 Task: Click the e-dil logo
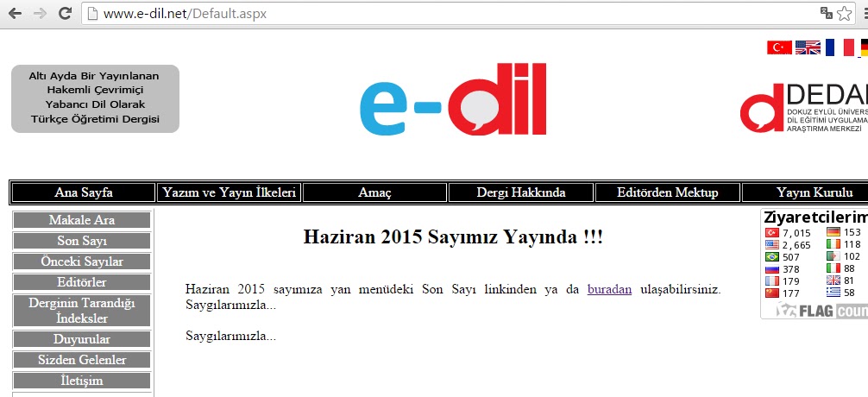point(453,99)
